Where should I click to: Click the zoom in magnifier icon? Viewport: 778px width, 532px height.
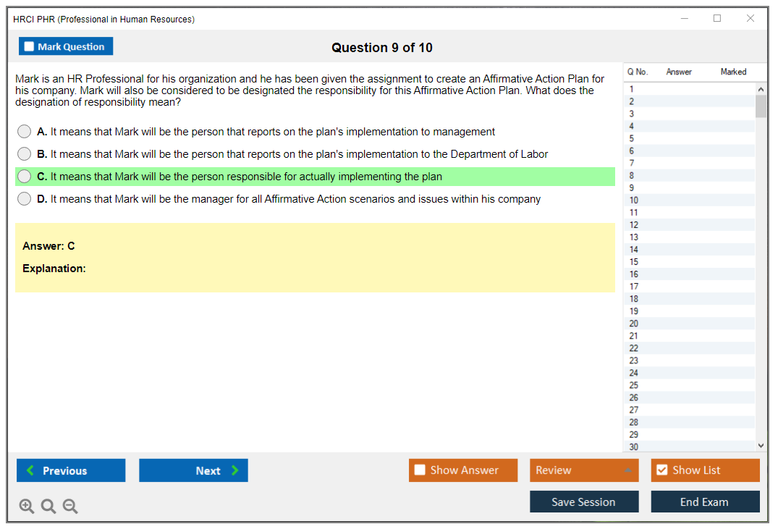tap(27, 506)
